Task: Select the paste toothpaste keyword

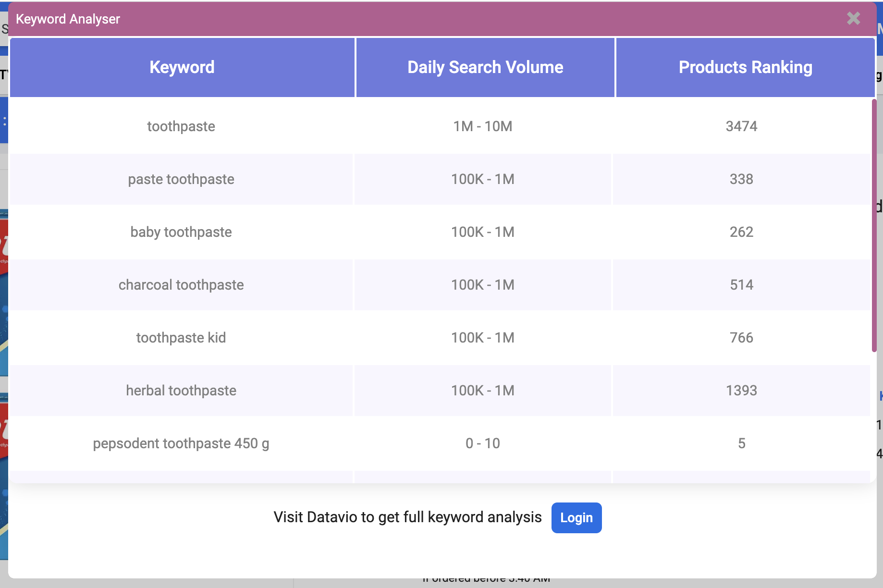Action: pos(181,179)
